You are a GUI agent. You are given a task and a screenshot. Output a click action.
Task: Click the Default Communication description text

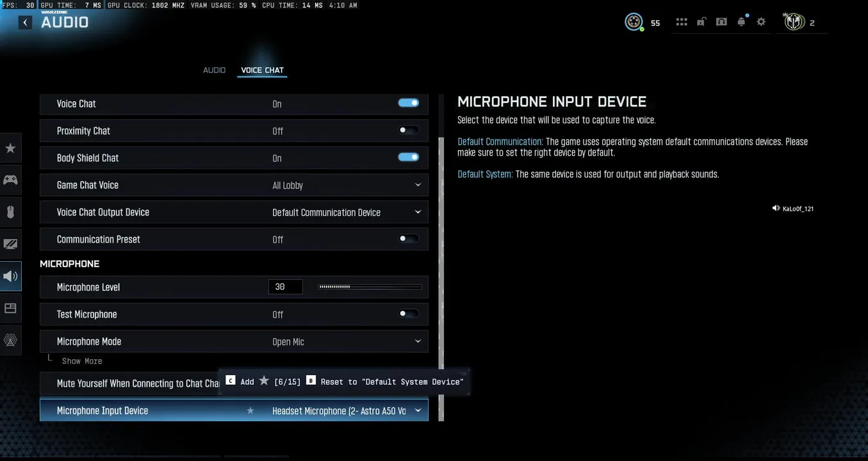[x=632, y=147]
